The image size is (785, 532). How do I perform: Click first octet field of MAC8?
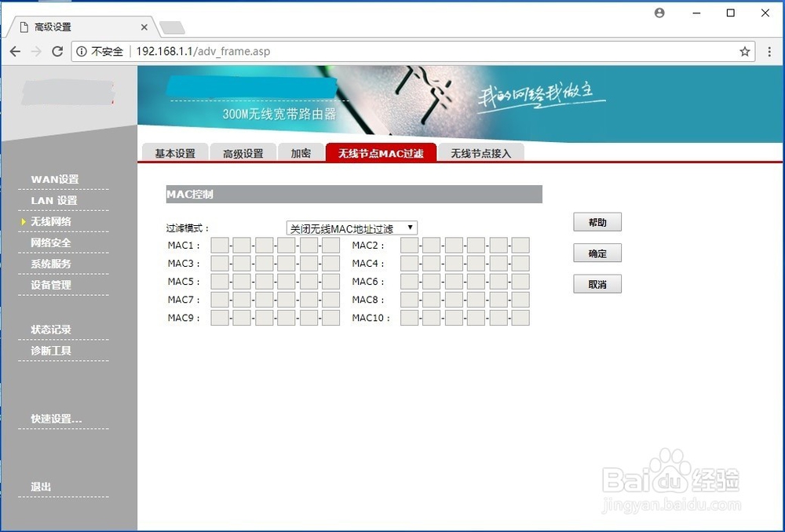(409, 299)
